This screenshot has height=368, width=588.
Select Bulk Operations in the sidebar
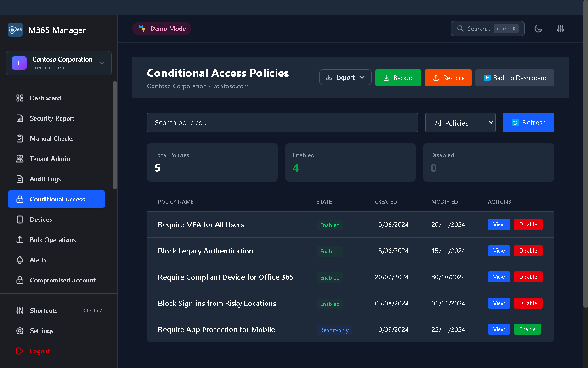pos(53,240)
